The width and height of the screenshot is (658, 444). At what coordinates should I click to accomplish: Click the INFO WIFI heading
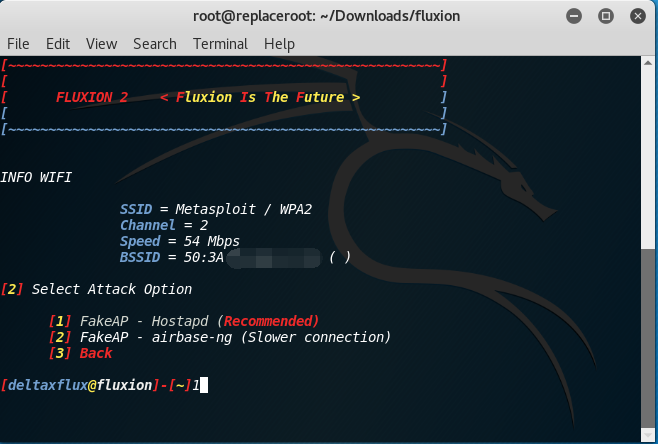[36, 177]
